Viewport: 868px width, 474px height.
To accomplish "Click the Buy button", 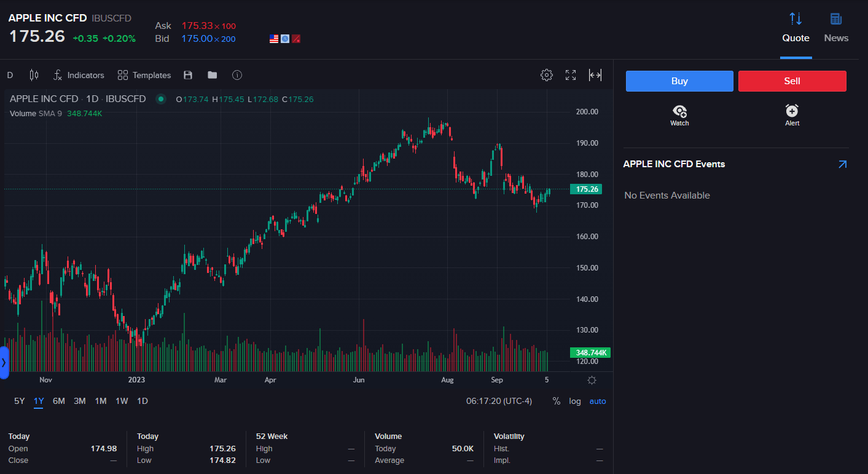I will coord(679,81).
